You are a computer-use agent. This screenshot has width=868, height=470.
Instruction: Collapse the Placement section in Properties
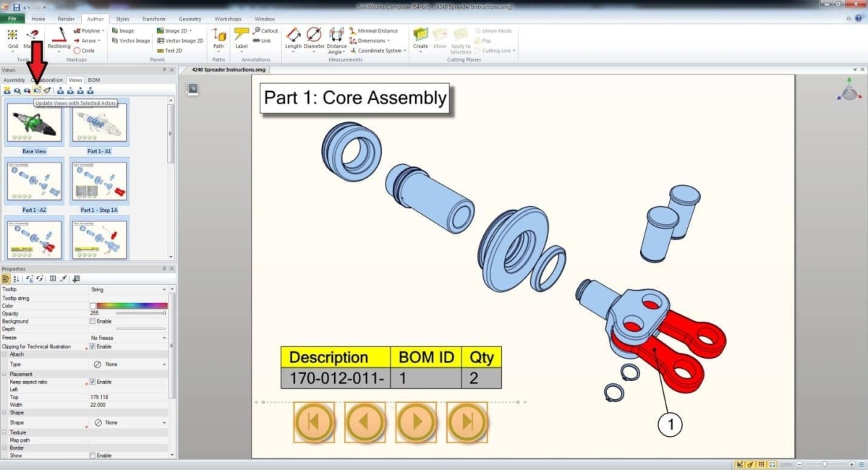click(5, 374)
